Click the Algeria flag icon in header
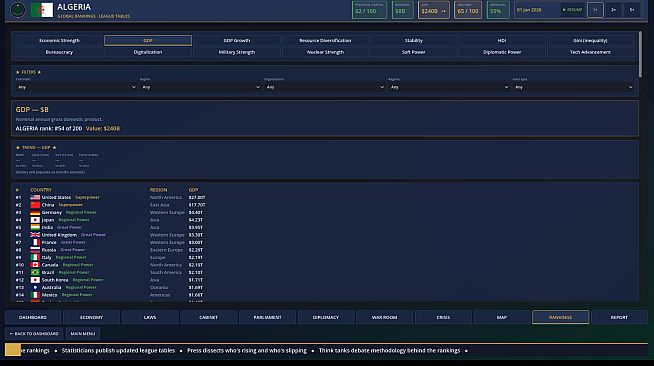The image size is (654, 366). 42,10
